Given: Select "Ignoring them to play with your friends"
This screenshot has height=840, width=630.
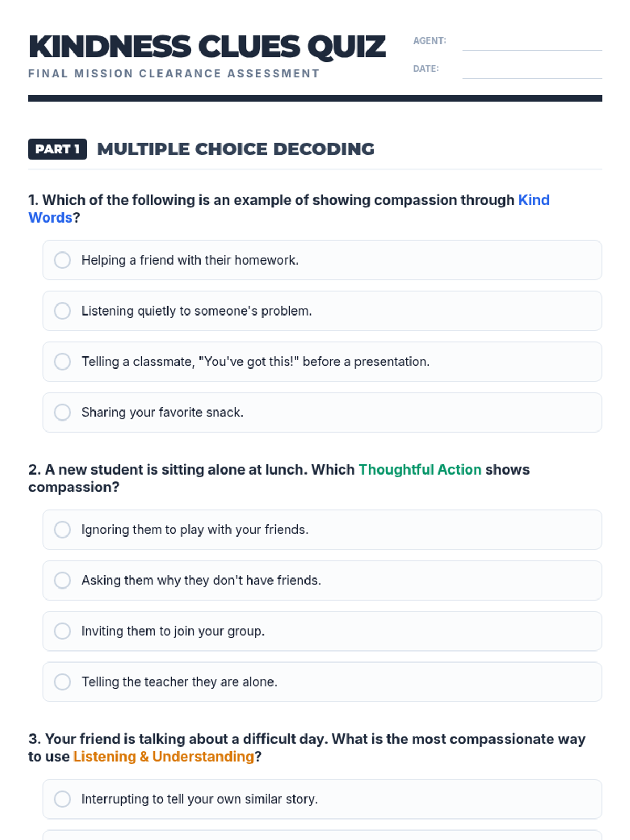Looking at the screenshot, I should point(62,529).
